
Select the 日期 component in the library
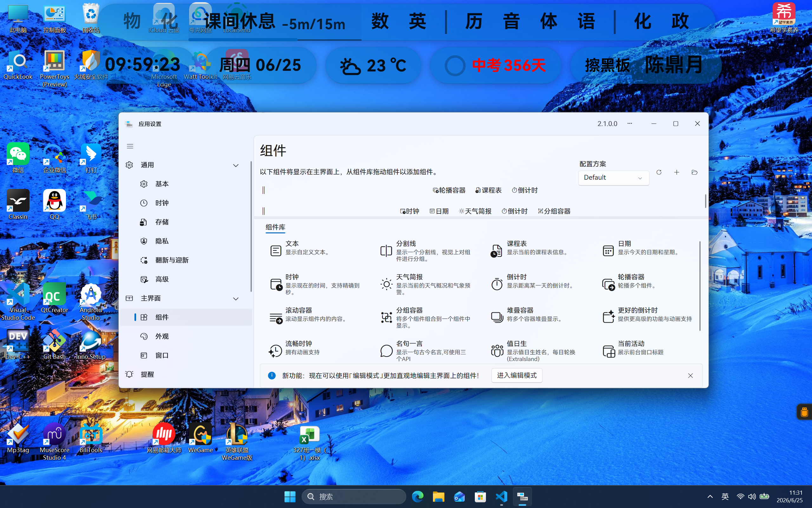pyautogui.click(x=648, y=251)
